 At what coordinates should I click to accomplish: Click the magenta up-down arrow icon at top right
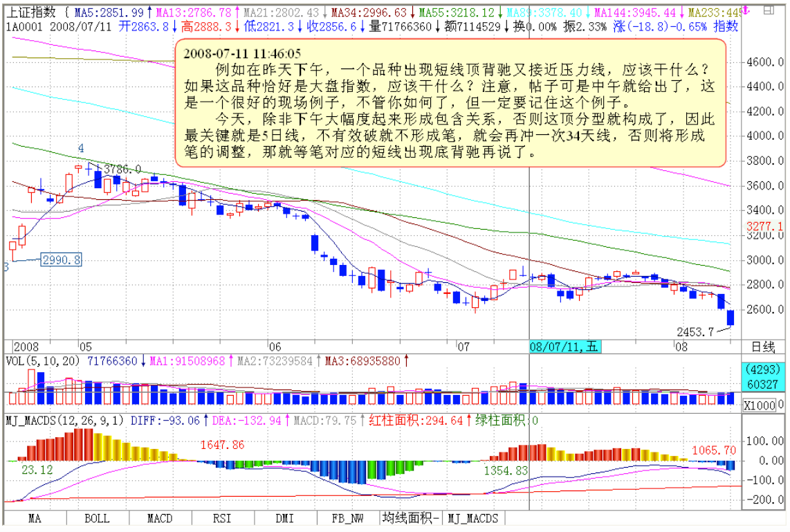pos(746,10)
